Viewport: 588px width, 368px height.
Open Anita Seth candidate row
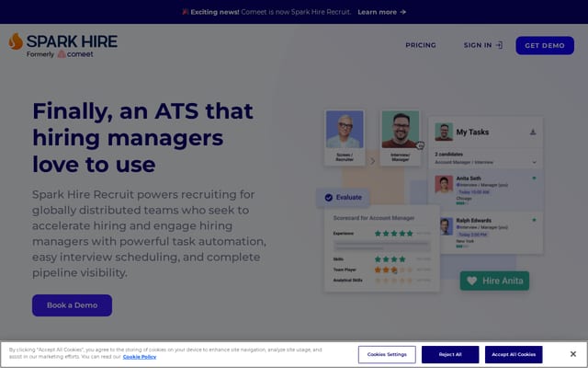485,190
